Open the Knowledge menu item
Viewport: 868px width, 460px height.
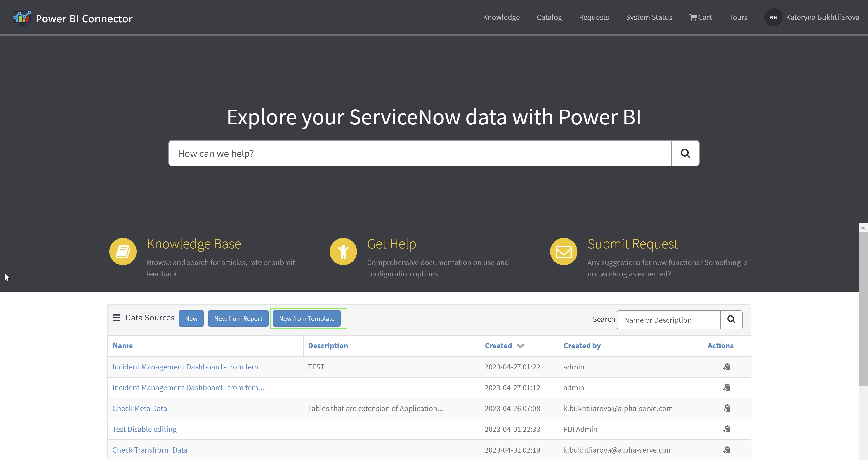point(501,17)
